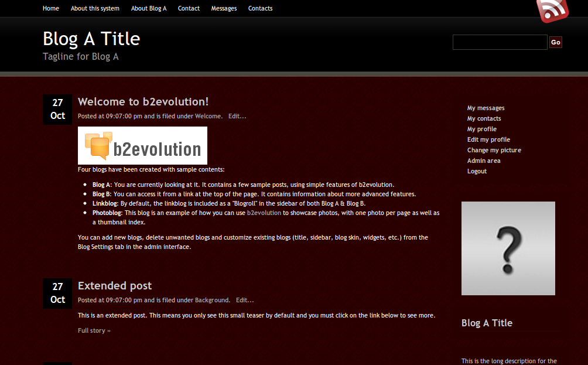Viewport: 588px width, 365px height.
Task: Open My profile in sidebar
Action: click(482, 129)
